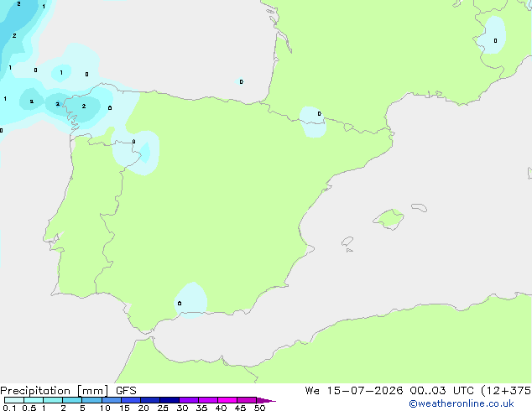Click the precipitation patch over southern Spain
Screen dimensions: 532x411
[190, 300]
